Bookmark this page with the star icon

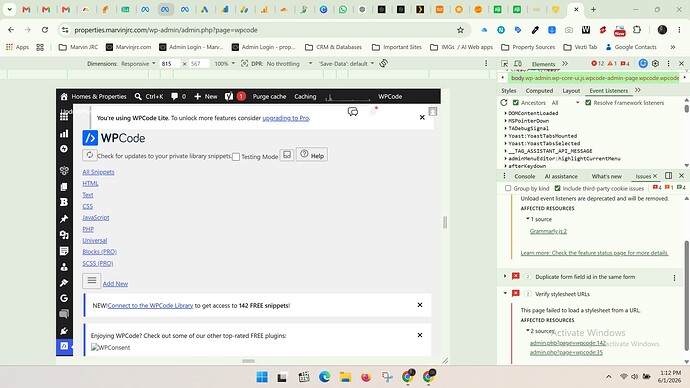click(460, 30)
